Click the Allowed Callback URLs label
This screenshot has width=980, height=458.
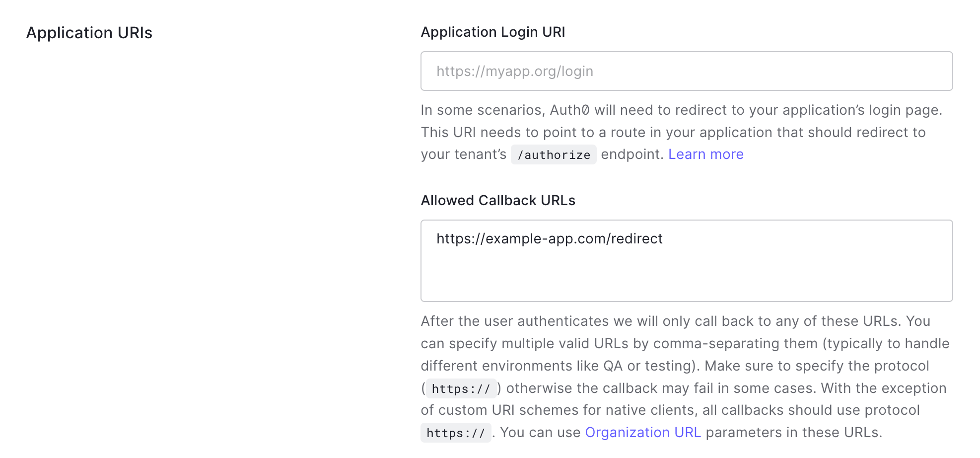[497, 201]
